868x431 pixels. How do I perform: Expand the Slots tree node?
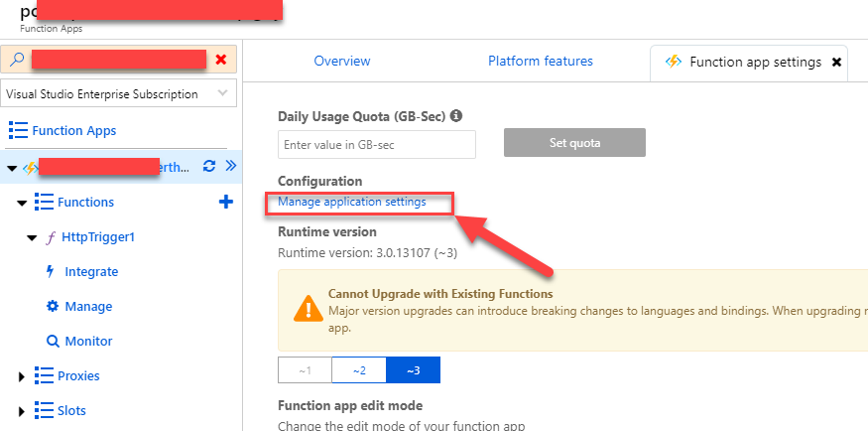click(22, 411)
